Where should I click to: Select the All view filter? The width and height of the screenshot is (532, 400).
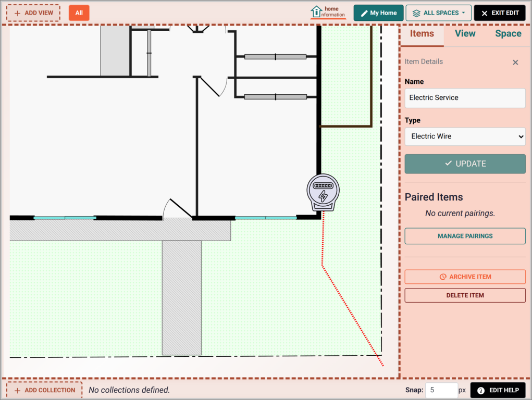click(79, 13)
